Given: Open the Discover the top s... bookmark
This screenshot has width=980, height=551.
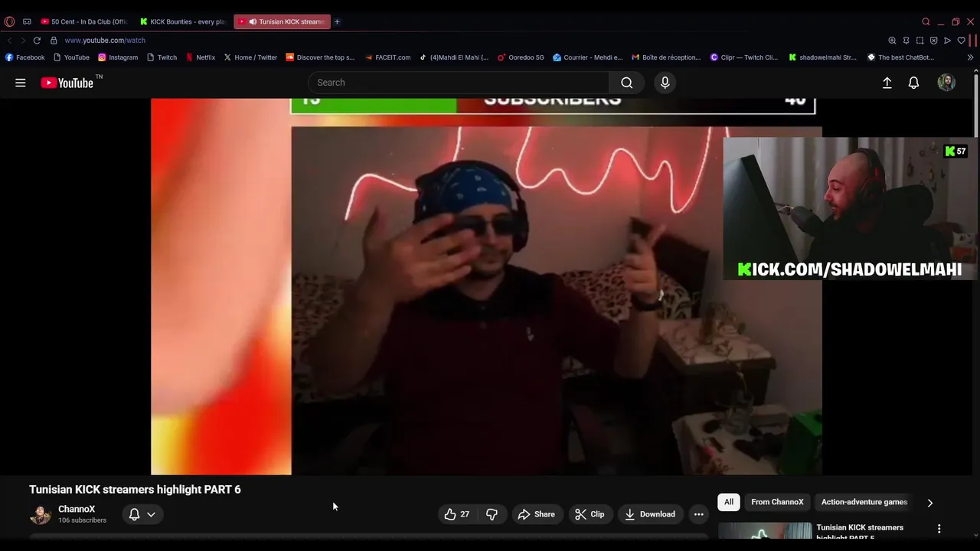Looking at the screenshot, I should (x=320, y=57).
